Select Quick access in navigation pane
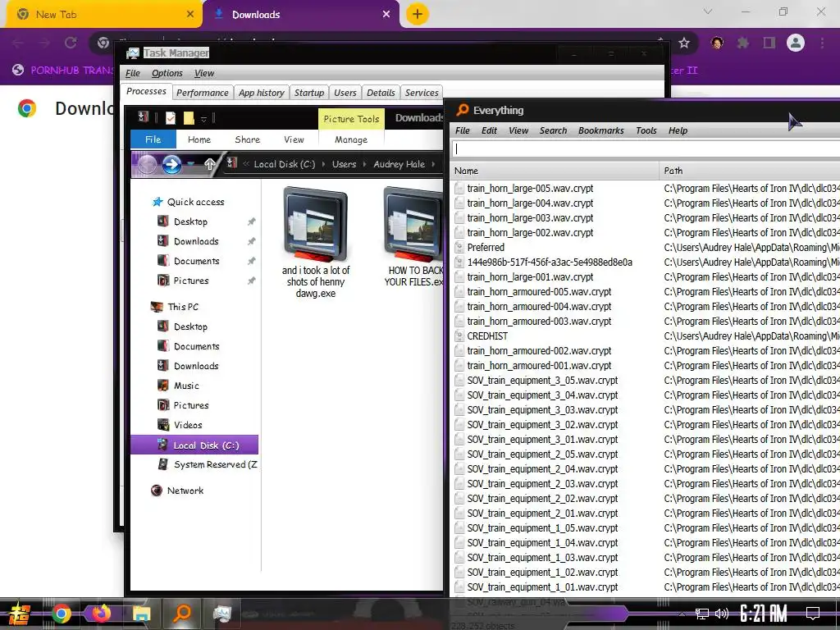 (195, 202)
